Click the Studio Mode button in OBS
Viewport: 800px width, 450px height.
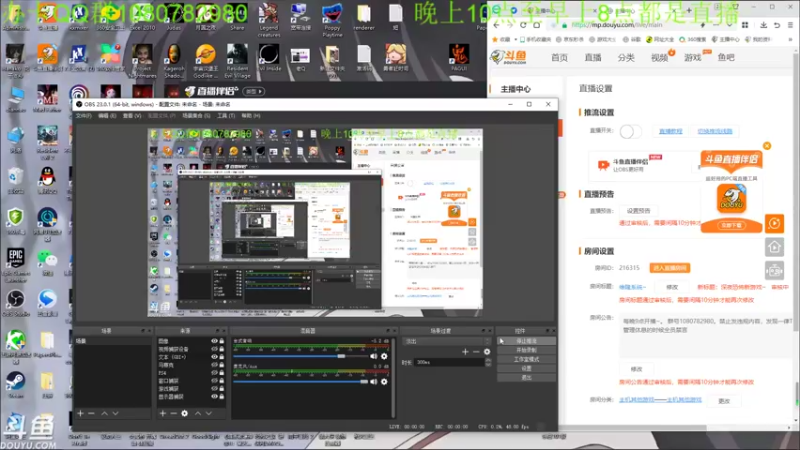(x=527, y=359)
